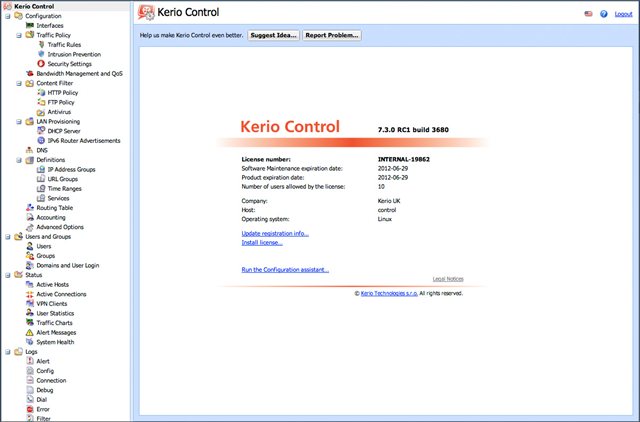Open the blue help question-mark icon
This screenshot has width=640, height=422.
(x=604, y=14)
